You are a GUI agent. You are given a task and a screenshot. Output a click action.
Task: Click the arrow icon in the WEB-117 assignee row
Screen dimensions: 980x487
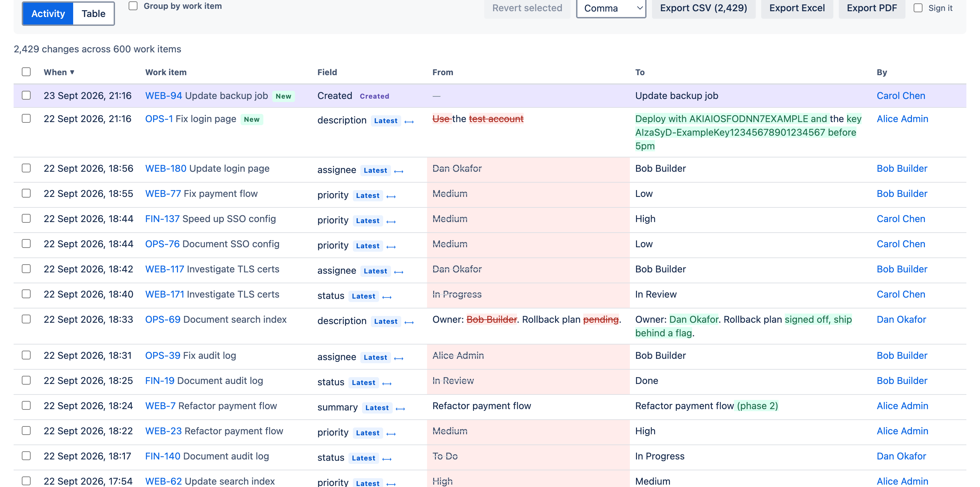pyautogui.click(x=399, y=271)
